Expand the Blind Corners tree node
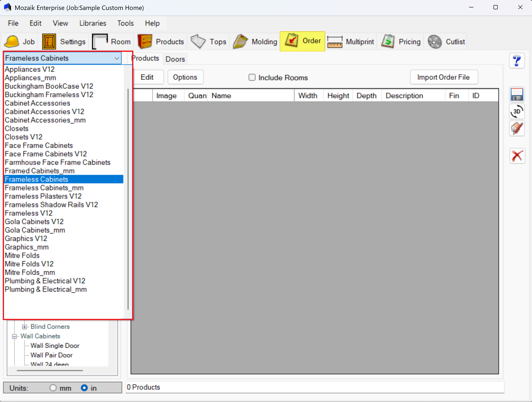This screenshot has width=532, height=402. pyautogui.click(x=24, y=326)
